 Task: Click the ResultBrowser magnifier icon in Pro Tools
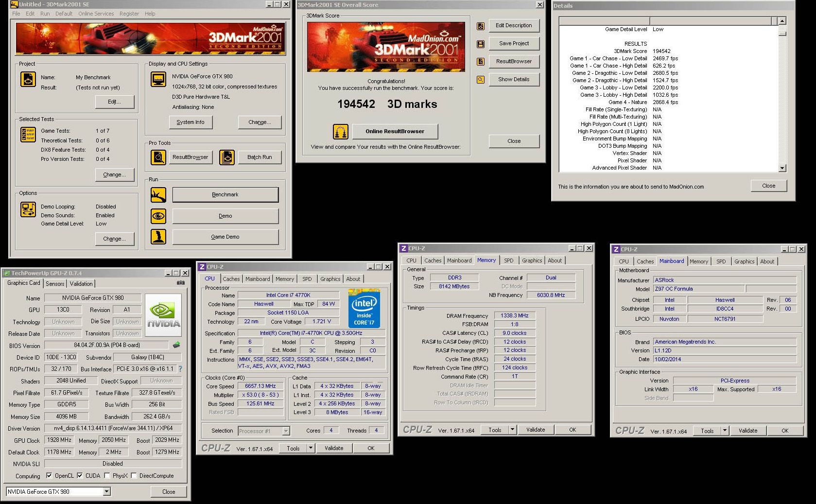[158, 157]
